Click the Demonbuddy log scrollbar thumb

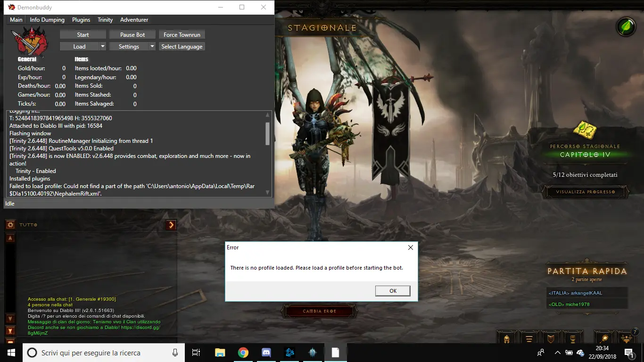(x=268, y=133)
